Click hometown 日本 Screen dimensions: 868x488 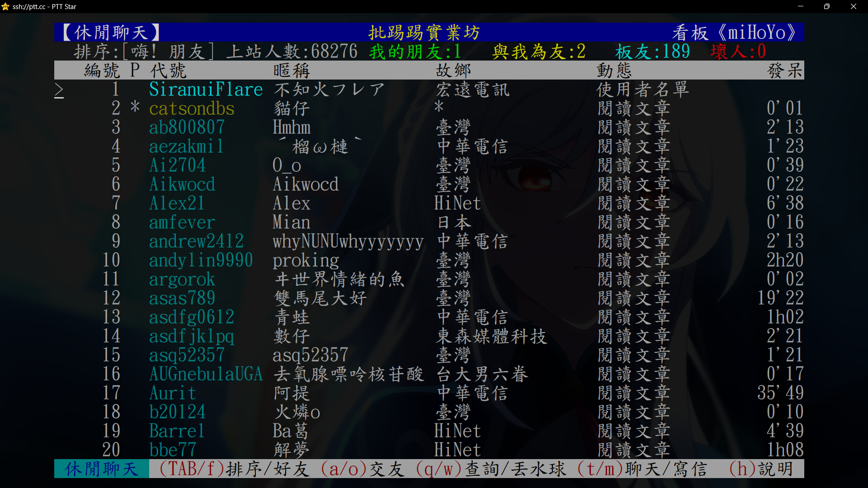tap(454, 222)
